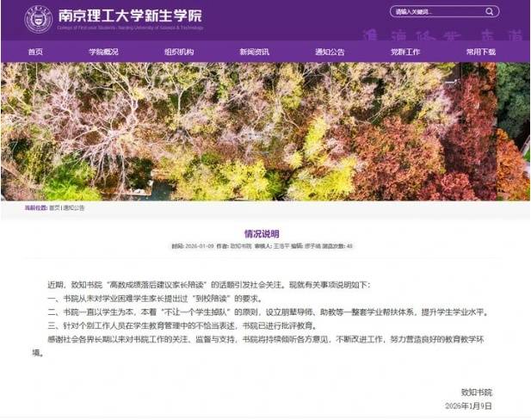Open the 首页 navigation menu item
Screen dimensions: 531x420
35,52
